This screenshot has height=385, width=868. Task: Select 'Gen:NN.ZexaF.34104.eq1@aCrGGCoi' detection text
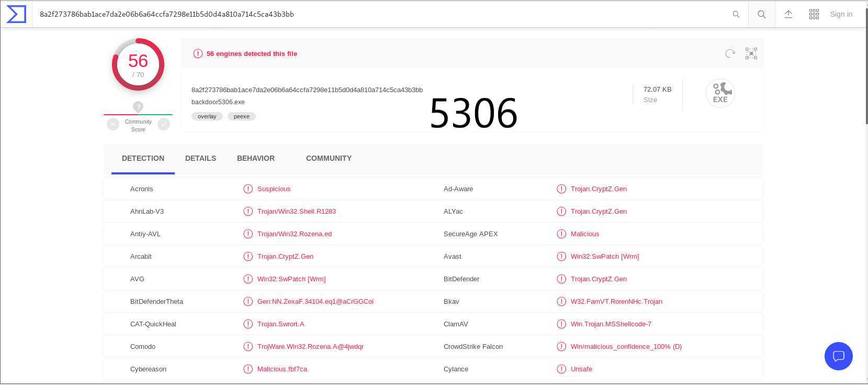[x=315, y=302]
